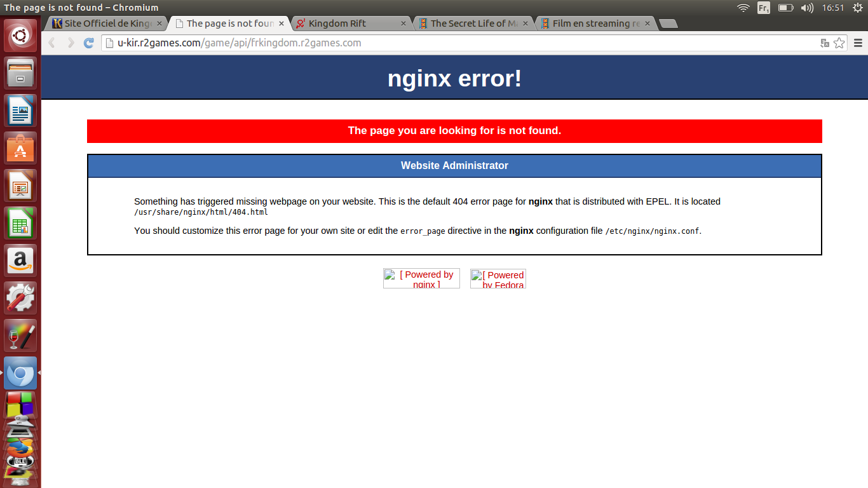Click the Powered by Fedora link

point(498,279)
